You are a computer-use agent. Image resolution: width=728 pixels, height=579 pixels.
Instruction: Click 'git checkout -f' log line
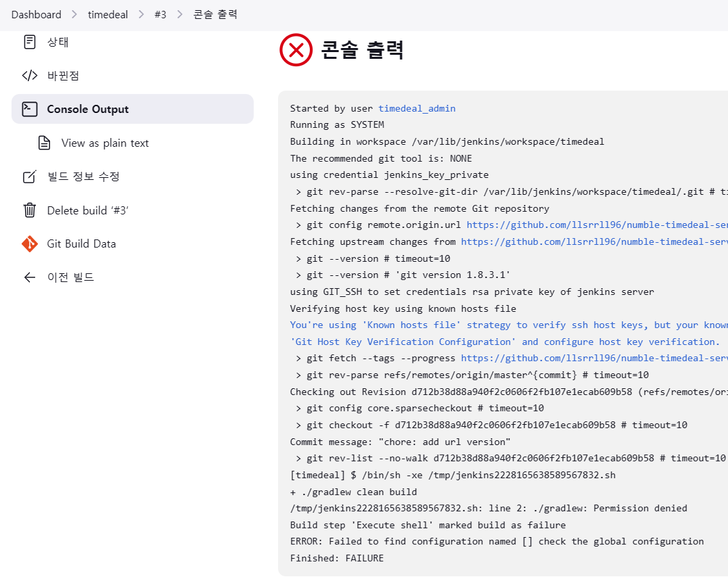click(x=491, y=425)
